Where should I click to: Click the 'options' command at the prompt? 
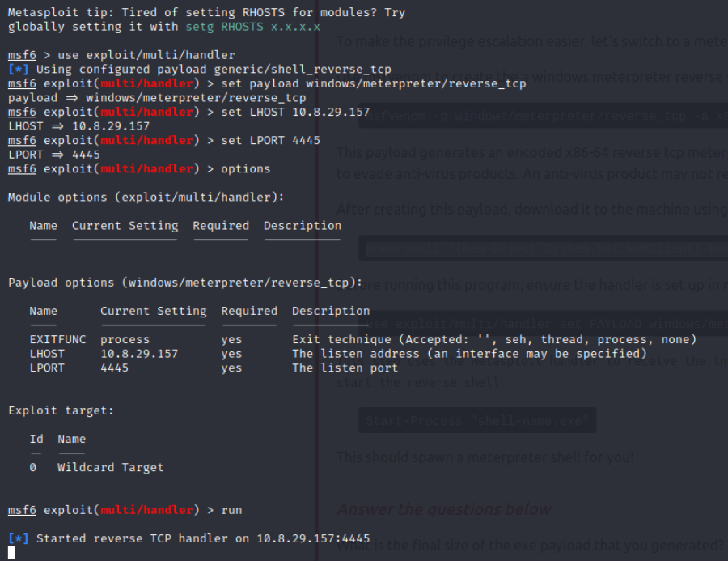[x=246, y=168]
